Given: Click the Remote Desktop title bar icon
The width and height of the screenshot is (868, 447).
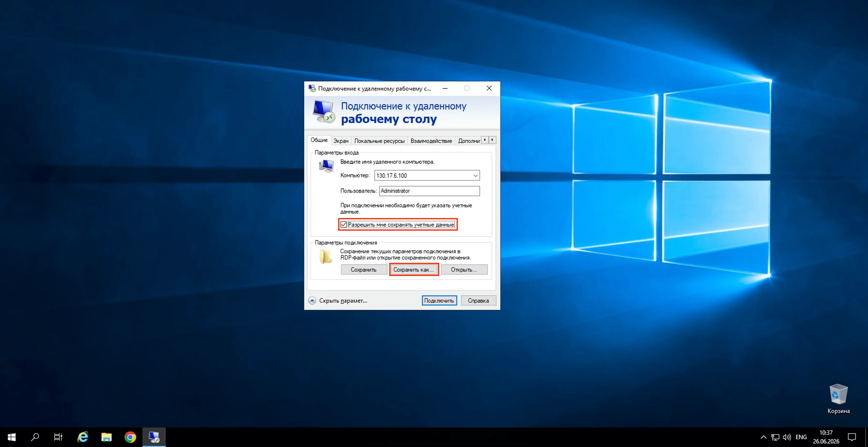Looking at the screenshot, I should [312, 88].
